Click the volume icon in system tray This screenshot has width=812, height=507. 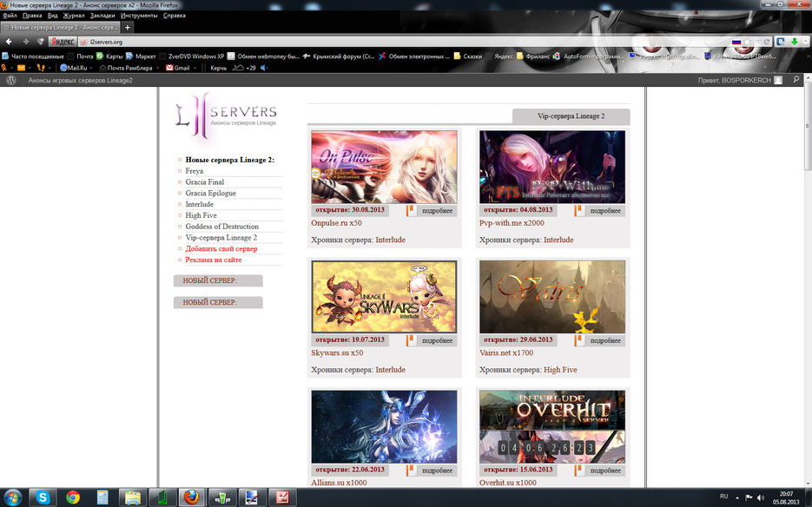[x=760, y=497]
